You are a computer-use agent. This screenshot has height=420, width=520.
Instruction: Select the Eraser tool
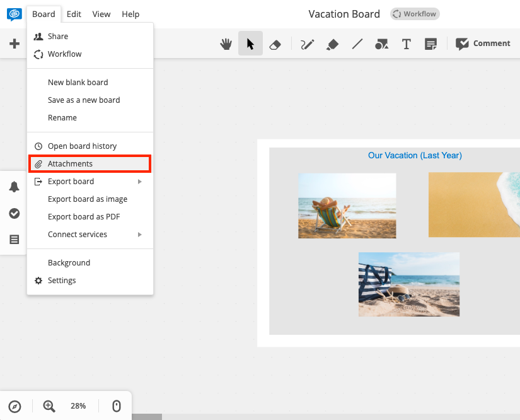(x=275, y=44)
